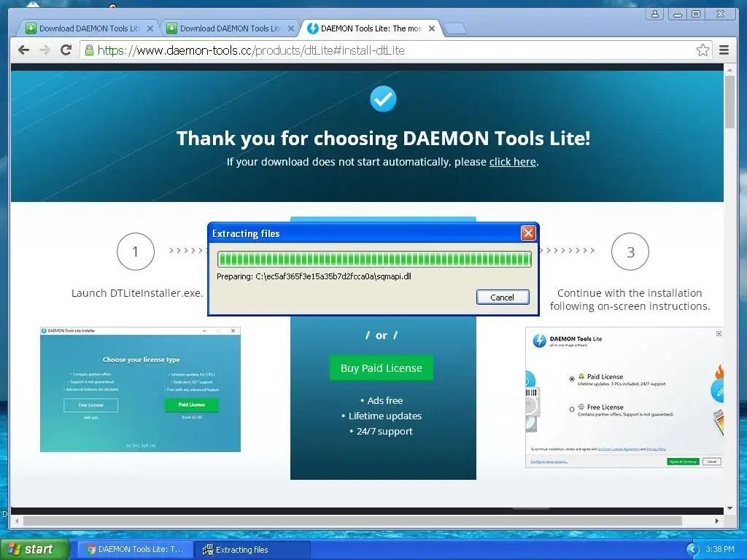Click the blue checkmark icon

tap(383, 98)
